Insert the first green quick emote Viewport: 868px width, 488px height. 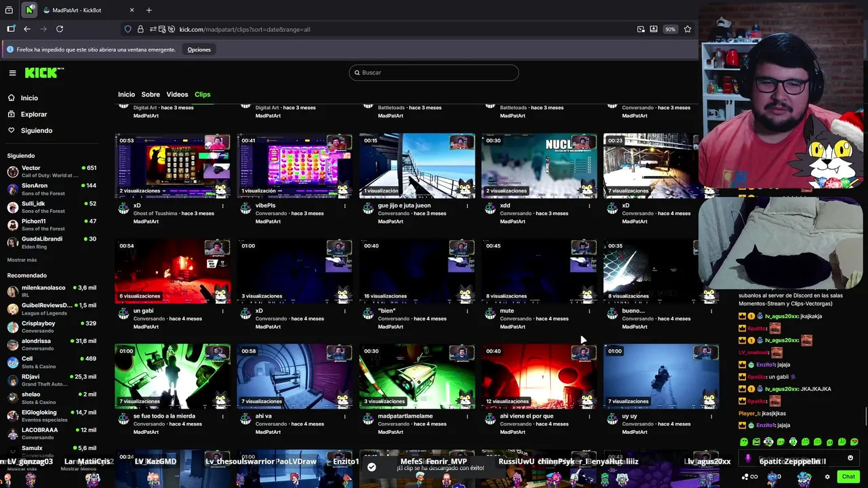click(744, 442)
